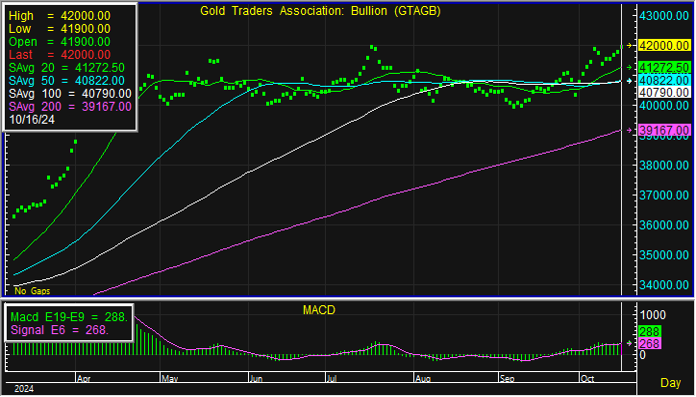Click the Aug month label on time axis
The image size is (696, 397).
pos(423,379)
